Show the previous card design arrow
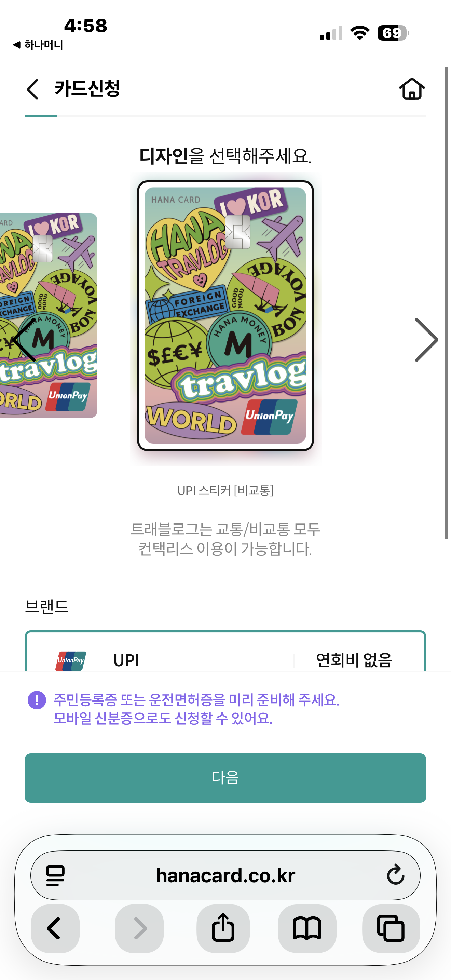The image size is (451, 980). pyautogui.click(x=24, y=340)
